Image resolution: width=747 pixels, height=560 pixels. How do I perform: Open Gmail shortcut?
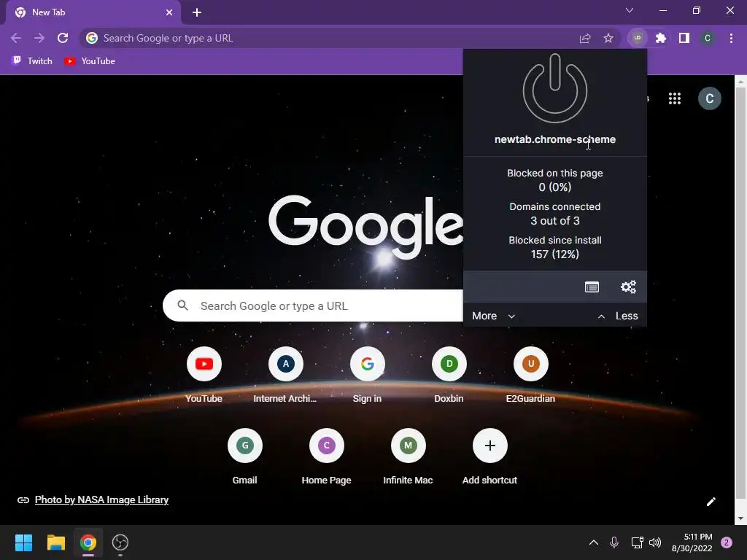(245, 457)
